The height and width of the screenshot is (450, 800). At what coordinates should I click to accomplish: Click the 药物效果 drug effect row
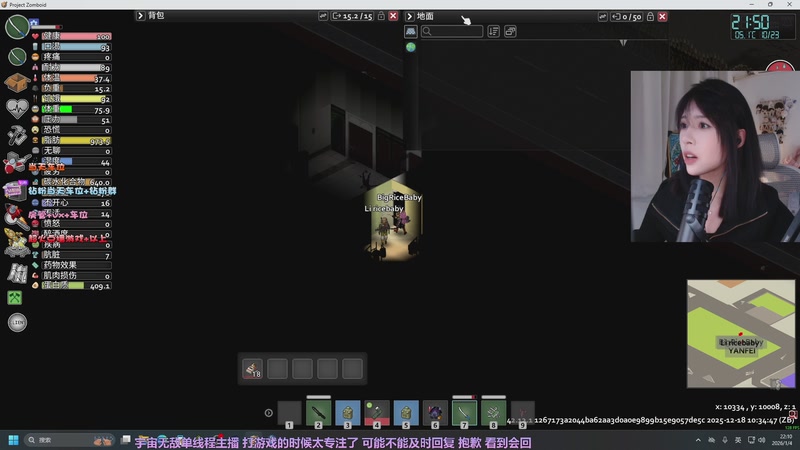tap(76, 265)
